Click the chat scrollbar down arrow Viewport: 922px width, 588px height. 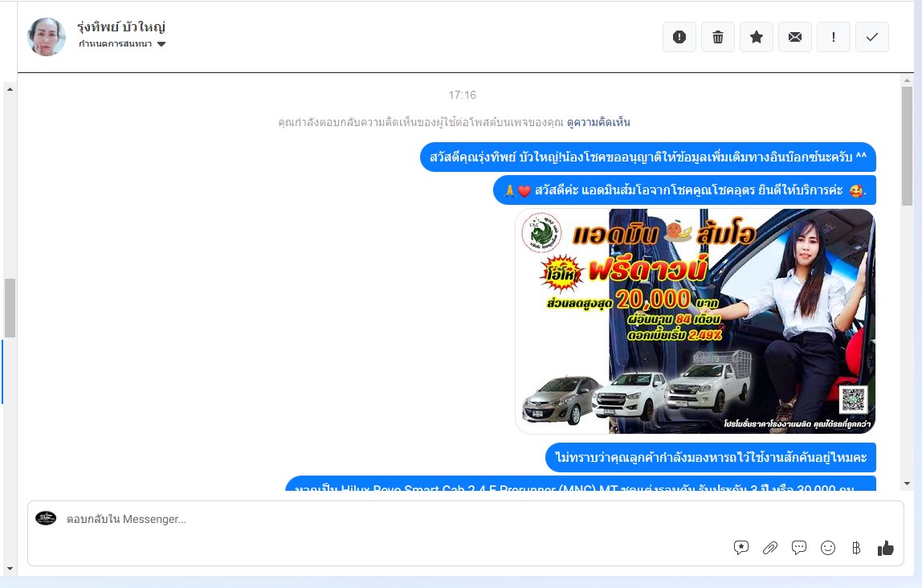click(907, 483)
